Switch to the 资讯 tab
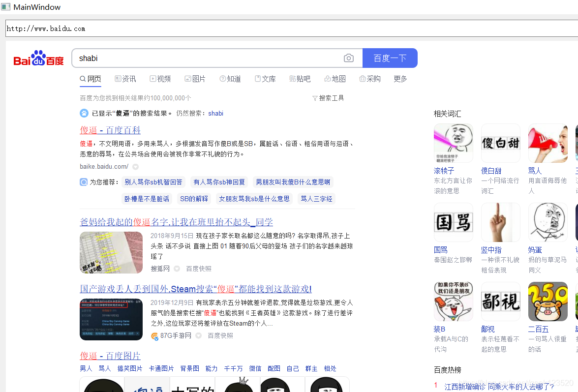The image size is (578, 392). pyautogui.click(x=125, y=79)
